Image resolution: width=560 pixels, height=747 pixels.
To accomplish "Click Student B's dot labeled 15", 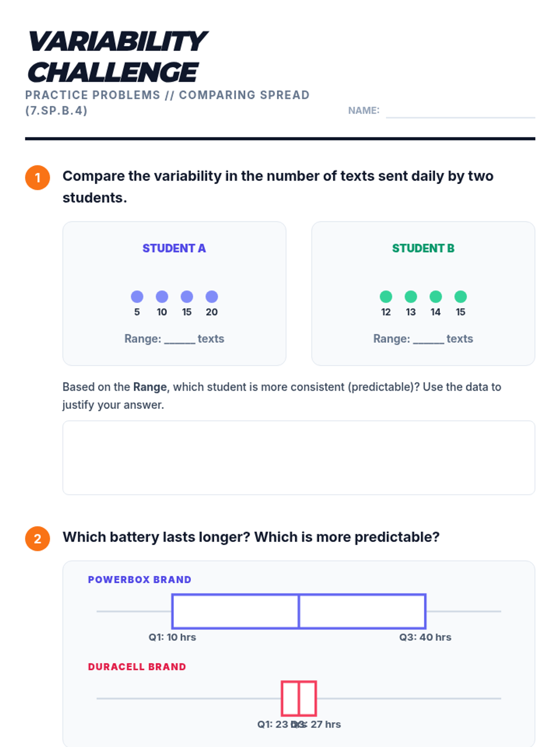I will click(x=461, y=296).
